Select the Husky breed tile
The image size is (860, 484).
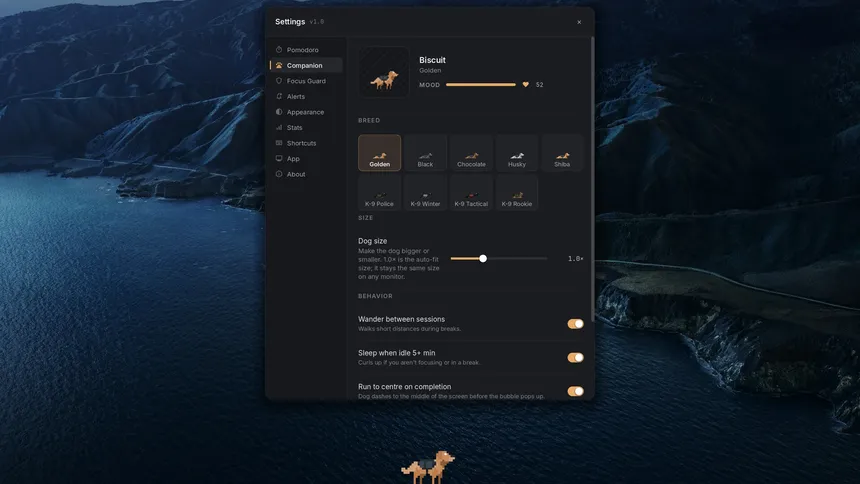pyautogui.click(x=517, y=153)
